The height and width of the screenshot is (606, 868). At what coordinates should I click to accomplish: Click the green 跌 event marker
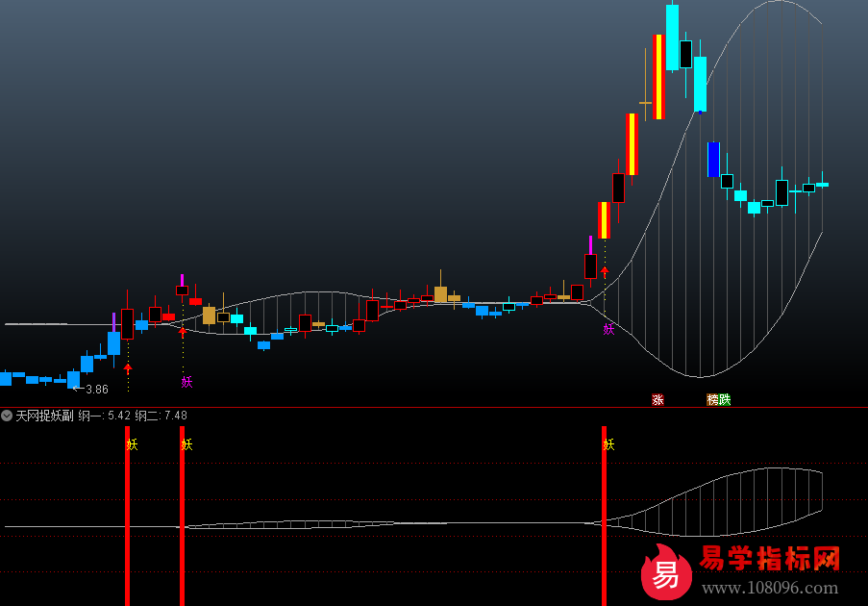click(724, 399)
